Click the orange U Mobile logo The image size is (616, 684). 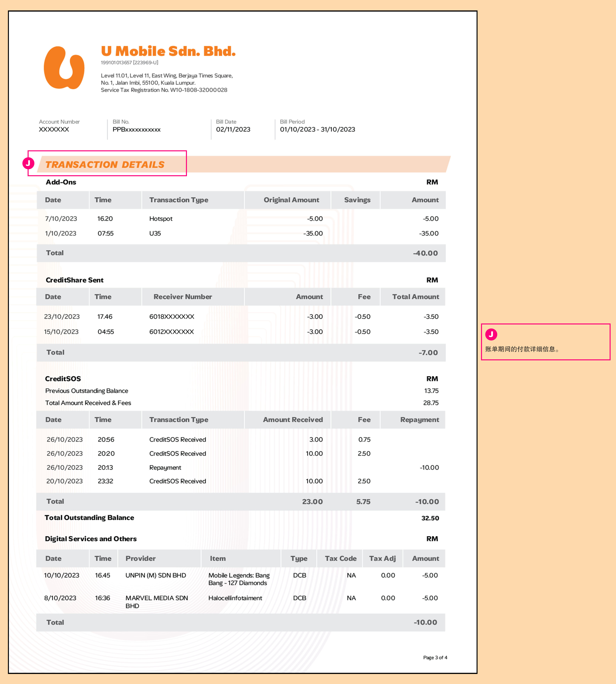[x=64, y=68]
